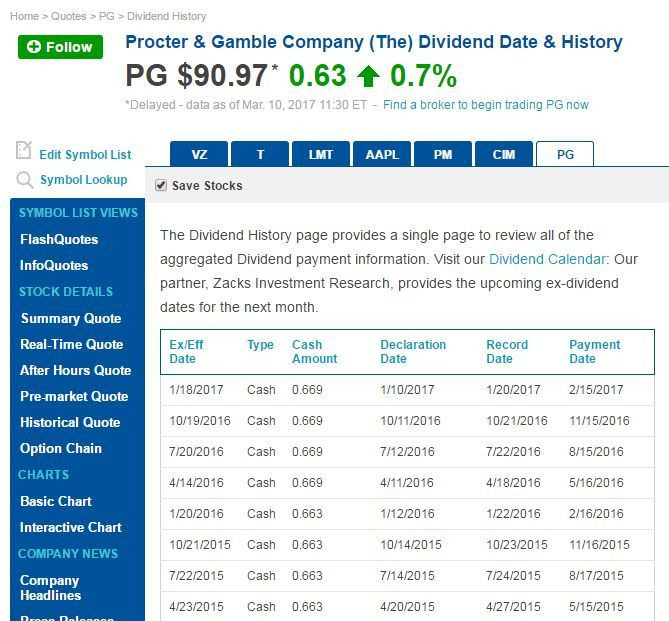Click the Type column header
This screenshot has width=669, height=621.
pos(260,344)
